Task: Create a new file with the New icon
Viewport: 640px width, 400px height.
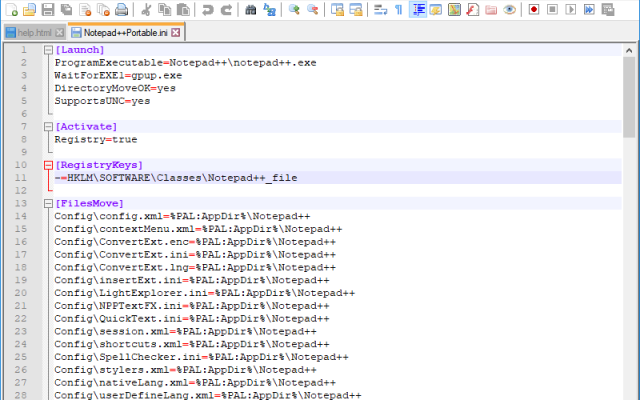Action: (x=12, y=9)
